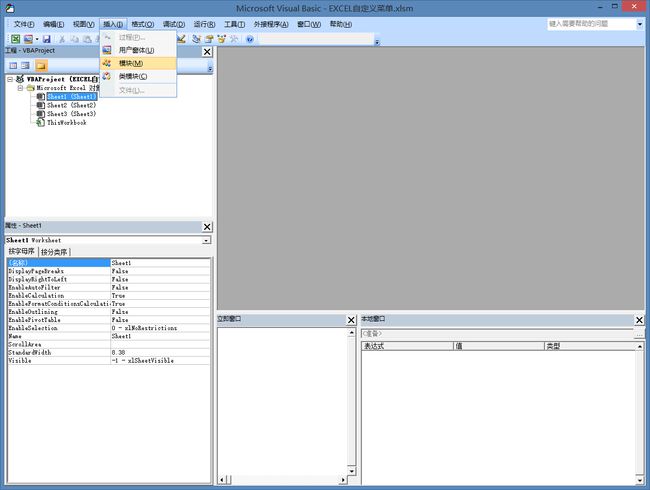The width and height of the screenshot is (650, 490).
Task: Close the 立即窗口 immediate panel
Action: (x=351, y=320)
